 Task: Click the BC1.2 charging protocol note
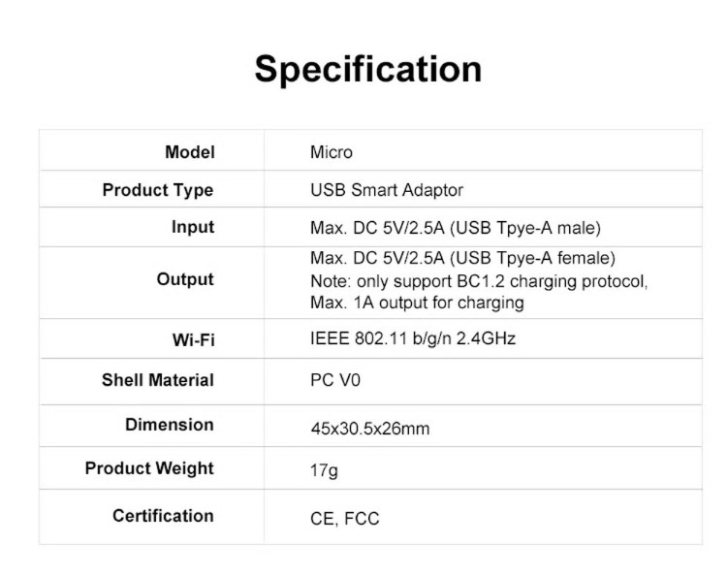478,281
